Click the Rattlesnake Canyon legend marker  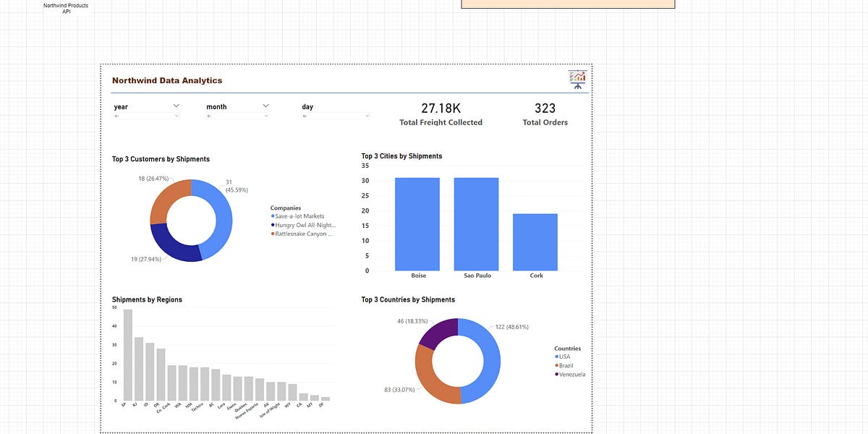point(273,233)
